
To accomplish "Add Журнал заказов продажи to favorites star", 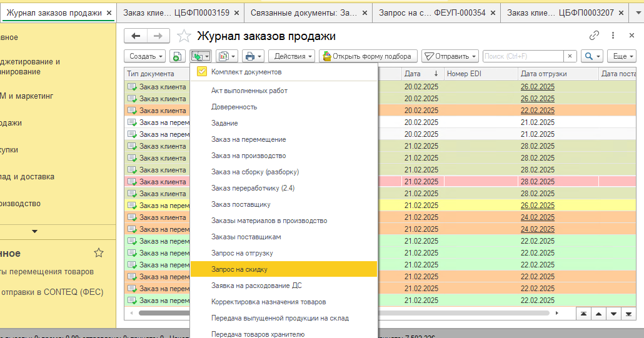I will 184,37.
